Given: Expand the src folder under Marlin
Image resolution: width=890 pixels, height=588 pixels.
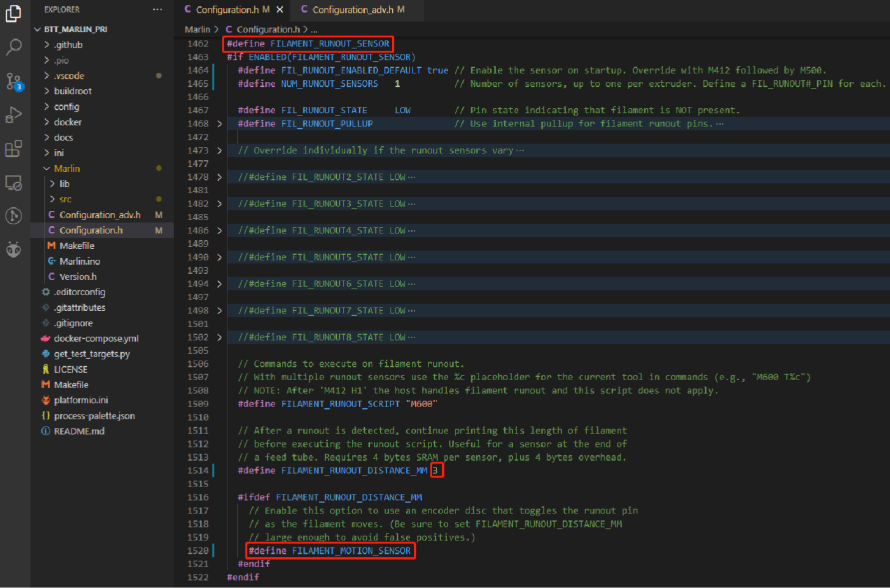Looking at the screenshot, I should [x=65, y=199].
